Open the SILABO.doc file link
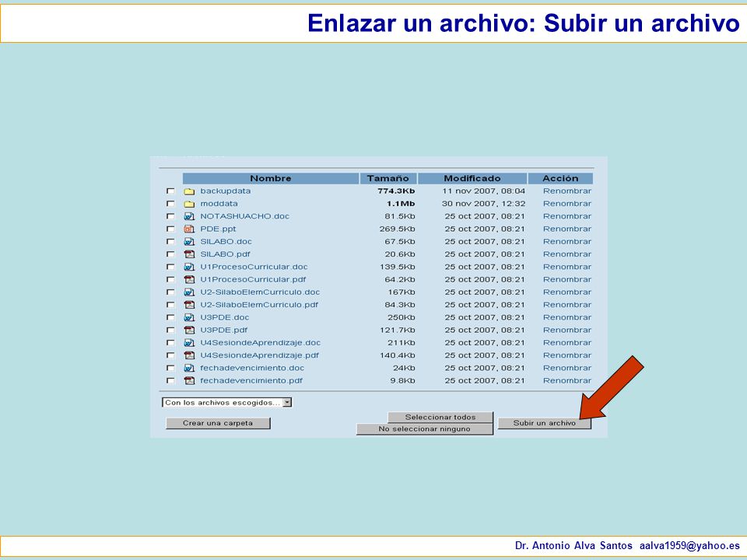 (226, 241)
